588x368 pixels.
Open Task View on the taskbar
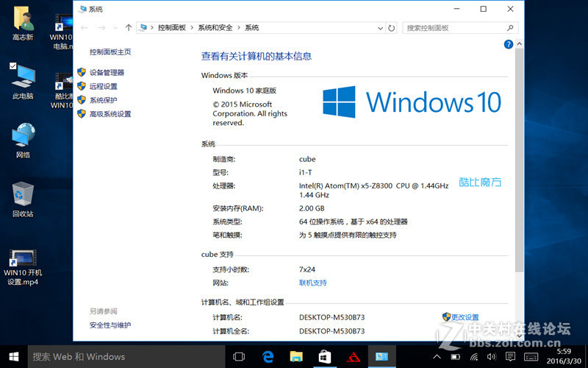(239, 357)
